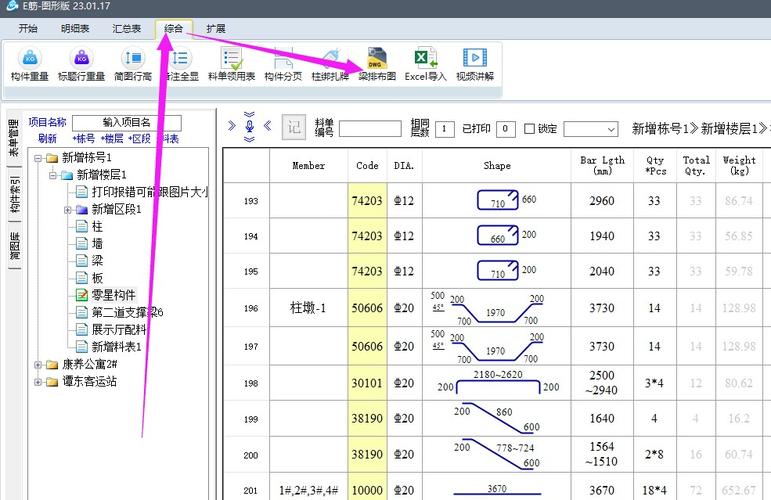Click the 已打印 count field
The width and height of the screenshot is (771, 500).
(505, 129)
